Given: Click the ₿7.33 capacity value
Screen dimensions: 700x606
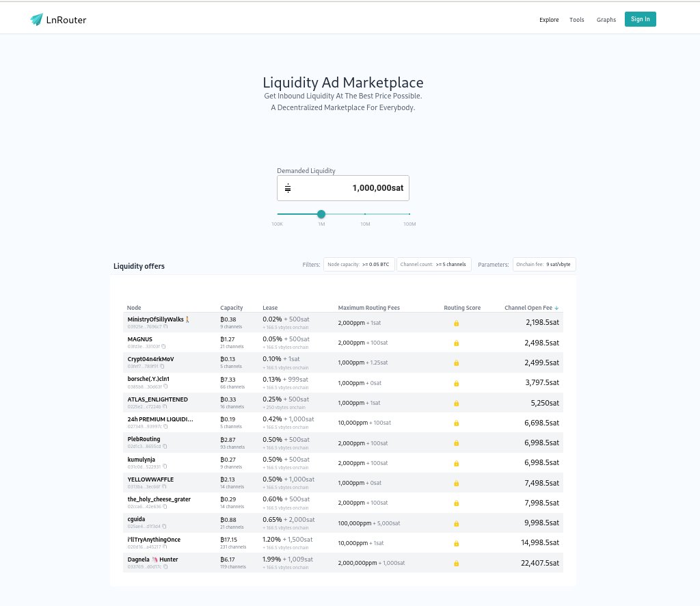Looking at the screenshot, I should pos(228,380).
